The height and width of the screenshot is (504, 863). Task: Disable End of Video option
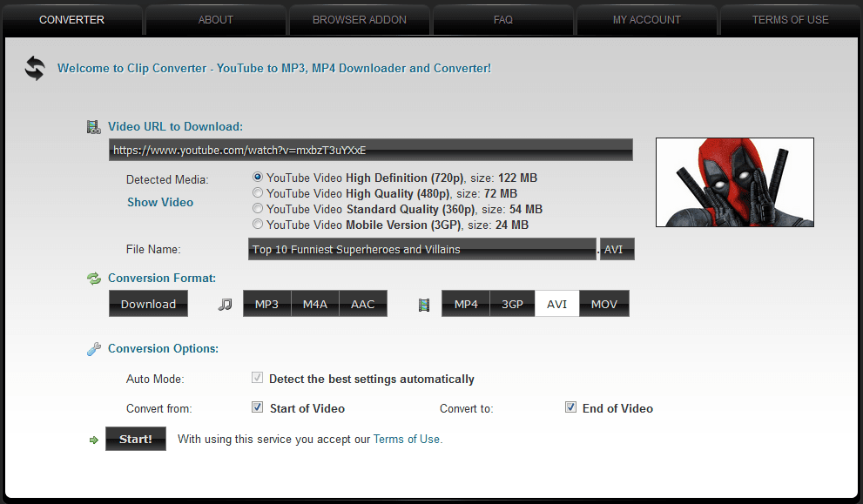(570, 407)
